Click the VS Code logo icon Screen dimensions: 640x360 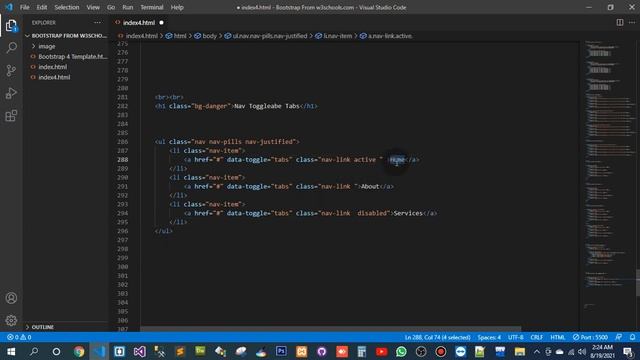[x=9, y=7]
